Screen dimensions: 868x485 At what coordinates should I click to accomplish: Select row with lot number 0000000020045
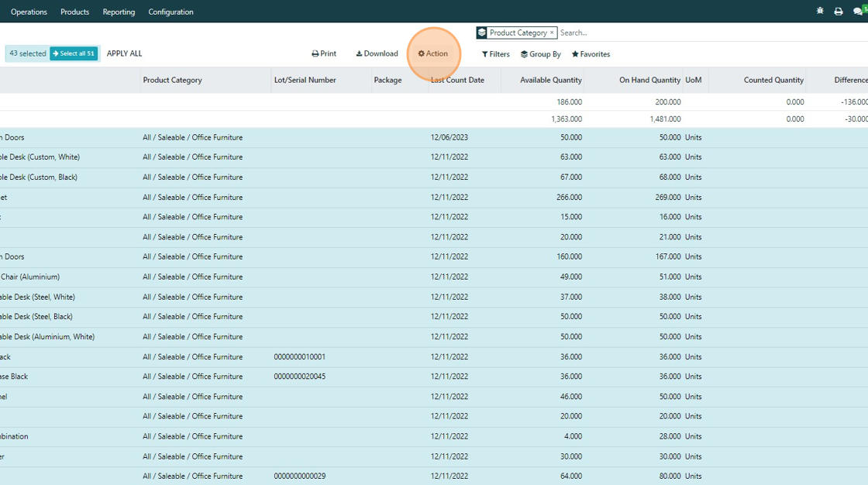[299, 377]
